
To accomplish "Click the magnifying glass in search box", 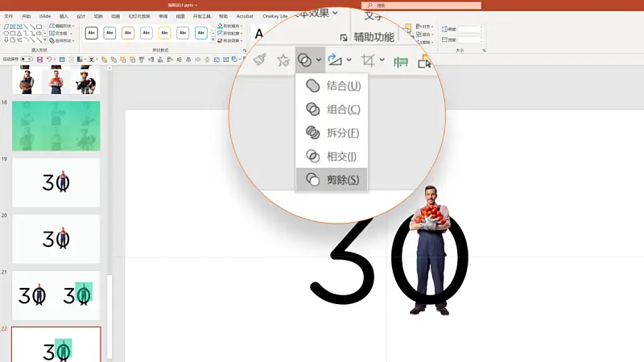I will (x=370, y=6).
